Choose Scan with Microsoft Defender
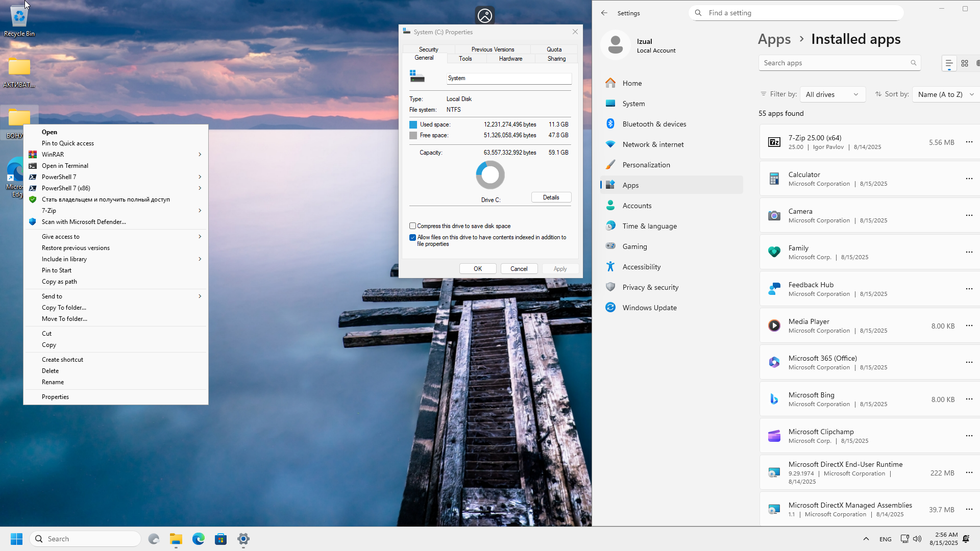 (x=116, y=222)
